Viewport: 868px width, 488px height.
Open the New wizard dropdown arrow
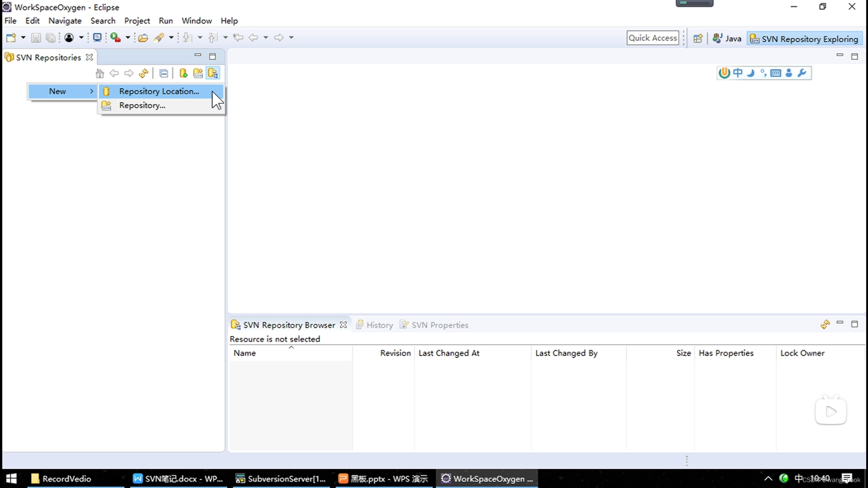(23, 38)
